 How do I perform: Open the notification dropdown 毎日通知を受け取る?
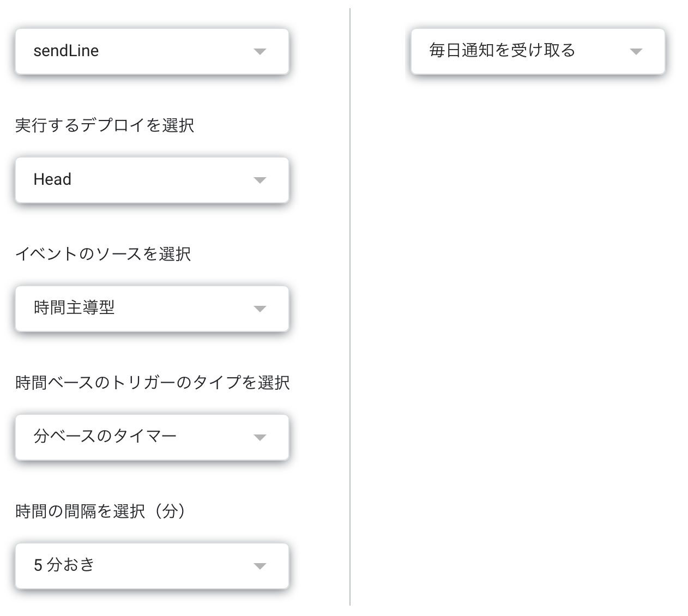(537, 52)
